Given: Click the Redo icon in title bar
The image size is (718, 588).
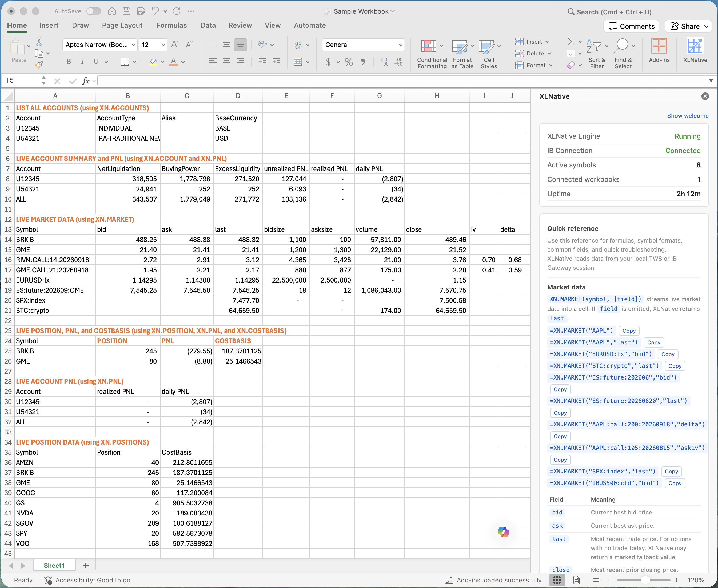Looking at the screenshot, I should point(177,11).
